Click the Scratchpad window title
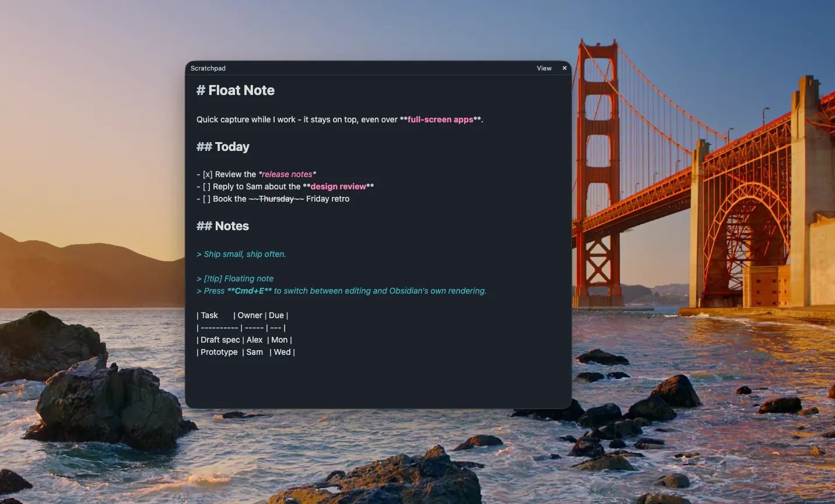The image size is (835, 504). (208, 68)
